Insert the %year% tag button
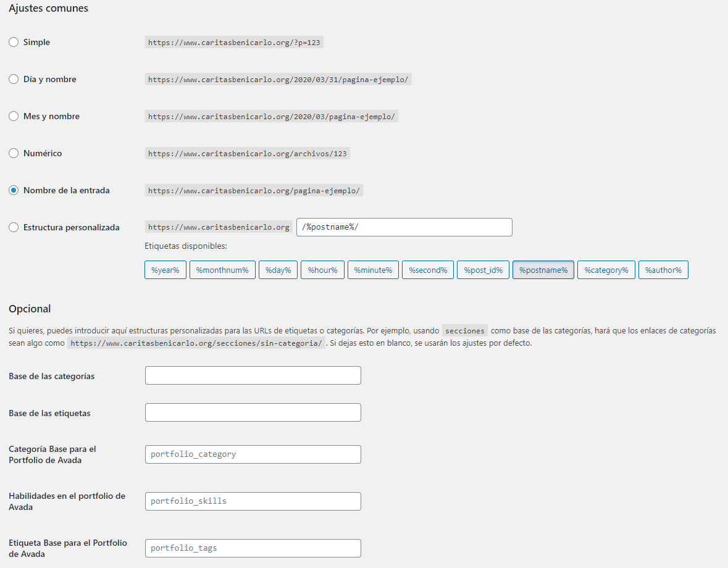 pyautogui.click(x=165, y=270)
